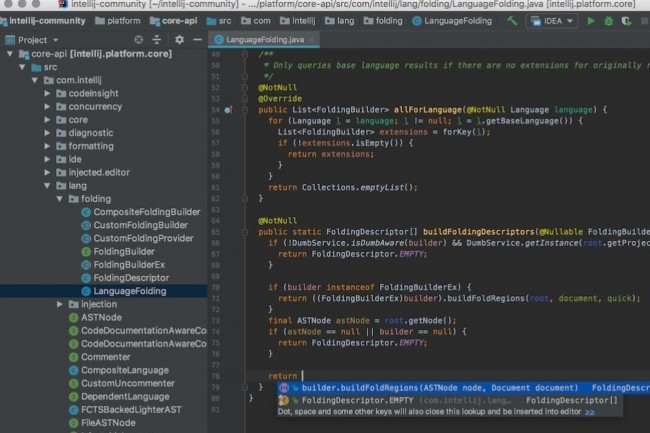Collapse the folding package
Viewport: 650px width, 433px height.
pyautogui.click(x=60, y=199)
